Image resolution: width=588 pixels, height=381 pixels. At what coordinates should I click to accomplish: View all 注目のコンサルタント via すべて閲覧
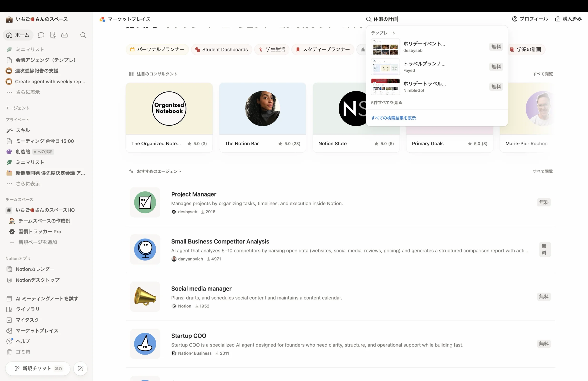point(543,74)
